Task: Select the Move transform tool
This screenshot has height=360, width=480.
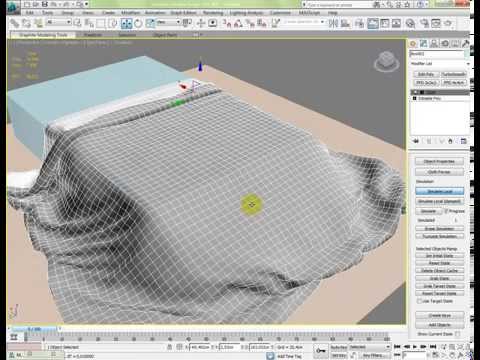Action: [x=126, y=24]
